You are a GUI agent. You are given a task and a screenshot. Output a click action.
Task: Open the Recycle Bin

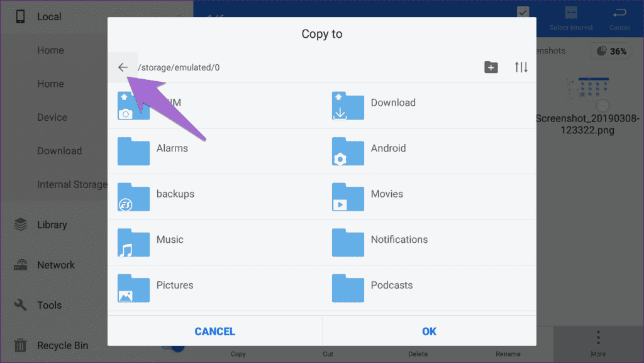(x=62, y=345)
